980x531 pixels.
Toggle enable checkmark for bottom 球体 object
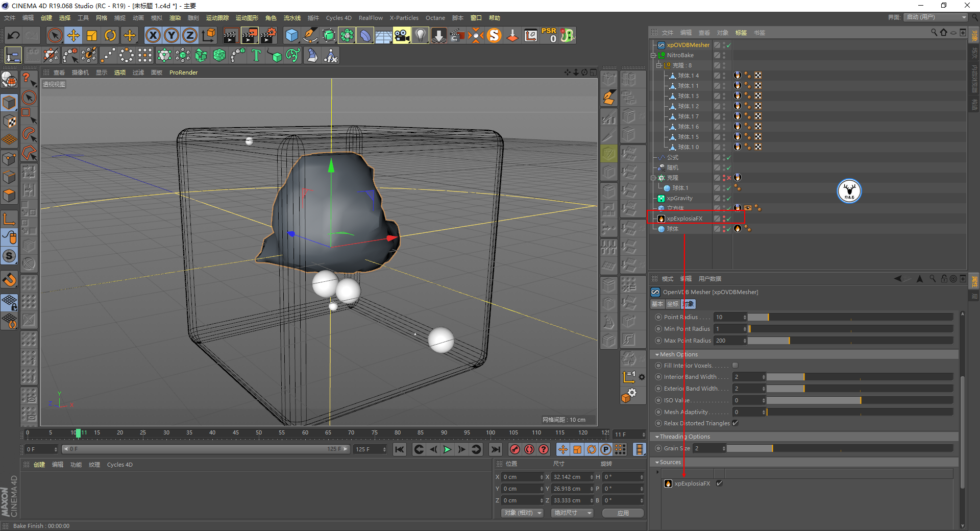click(x=729, y=229)
